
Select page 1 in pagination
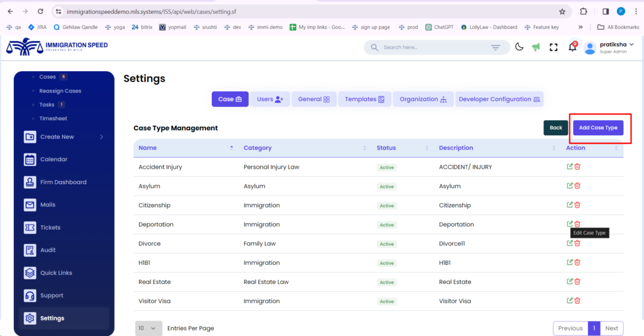(594, 328)
